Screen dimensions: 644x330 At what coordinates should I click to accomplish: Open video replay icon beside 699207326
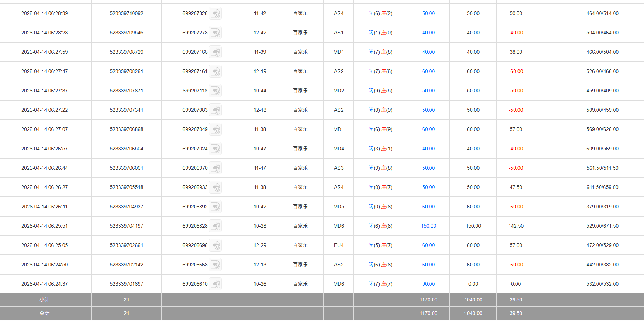215,14
